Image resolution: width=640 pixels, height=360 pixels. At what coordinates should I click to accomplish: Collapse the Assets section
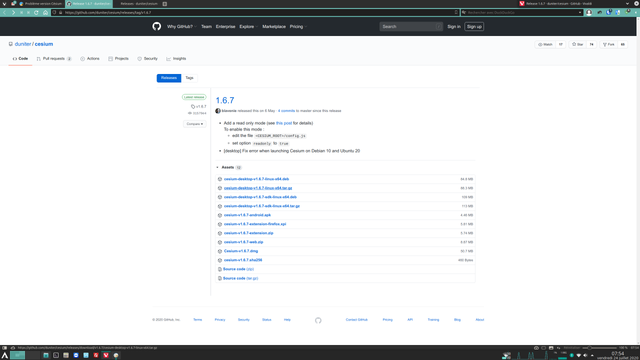(x=228, y=168)
